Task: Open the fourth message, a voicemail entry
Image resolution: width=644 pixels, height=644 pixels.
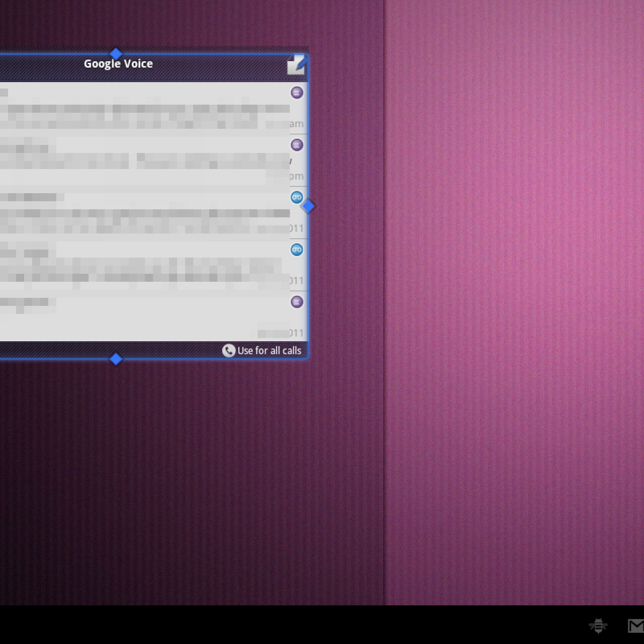Action: pyautogui.click(x=140, y=266)
